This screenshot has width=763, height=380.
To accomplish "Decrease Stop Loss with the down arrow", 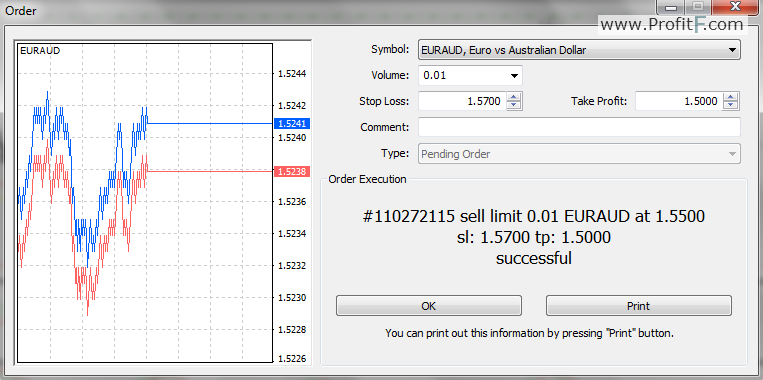I will tap(514, 106).
